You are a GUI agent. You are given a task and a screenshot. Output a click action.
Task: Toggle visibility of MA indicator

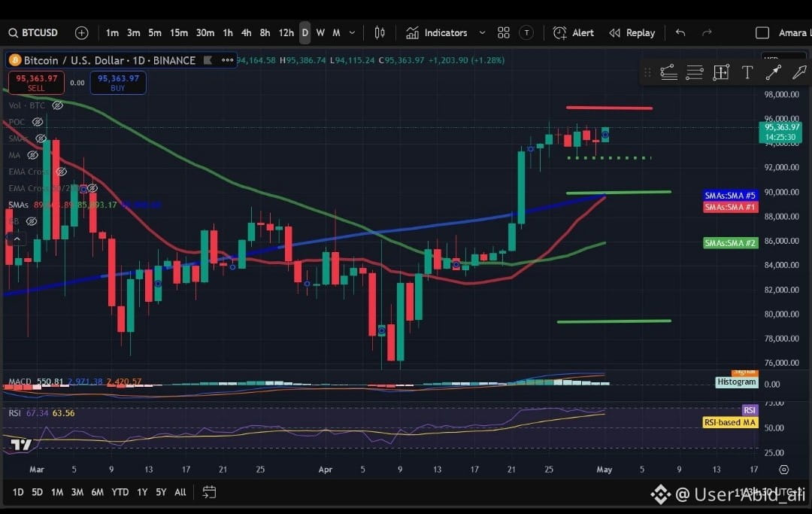coord(32,155)
